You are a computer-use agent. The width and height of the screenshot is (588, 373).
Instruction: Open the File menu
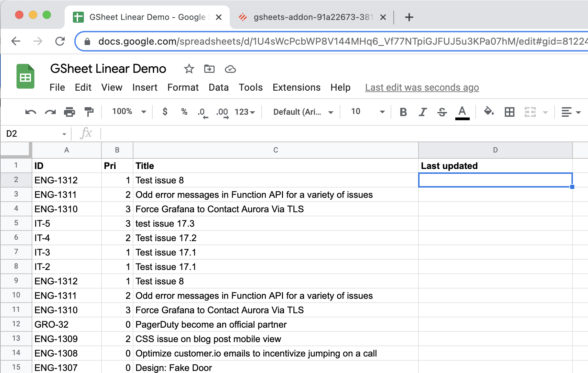(57, 88)
